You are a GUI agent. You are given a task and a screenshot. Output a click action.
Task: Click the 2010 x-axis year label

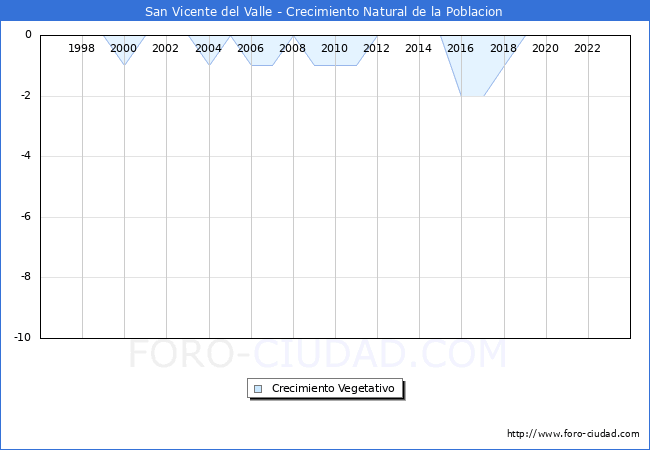pos(335,48)
